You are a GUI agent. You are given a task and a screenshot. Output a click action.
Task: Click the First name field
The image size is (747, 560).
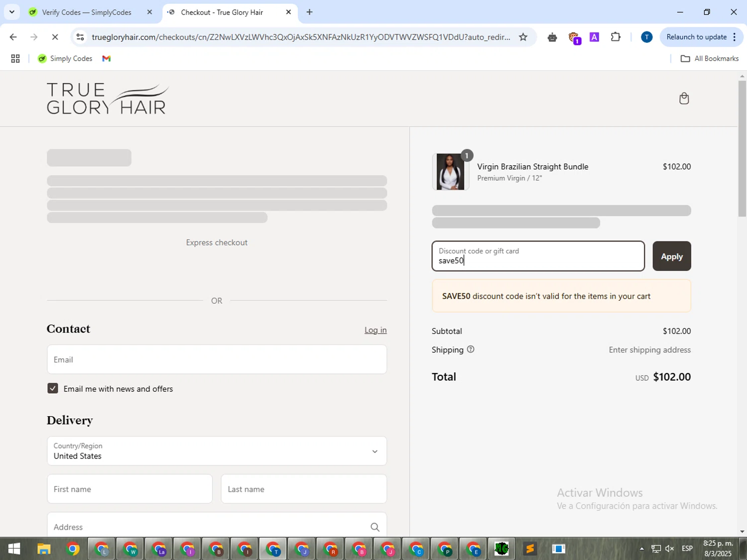click(x=129, y=489)
